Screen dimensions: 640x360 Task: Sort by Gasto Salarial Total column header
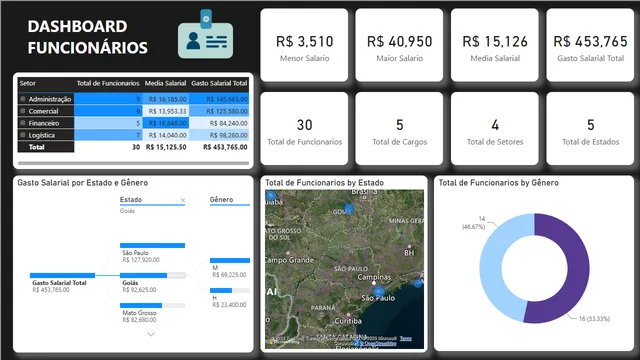pos(219,83)
